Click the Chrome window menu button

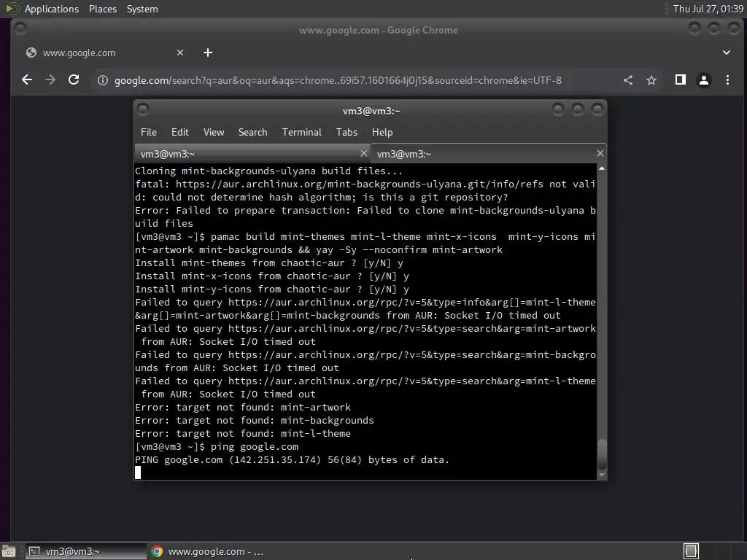[20, 28]
